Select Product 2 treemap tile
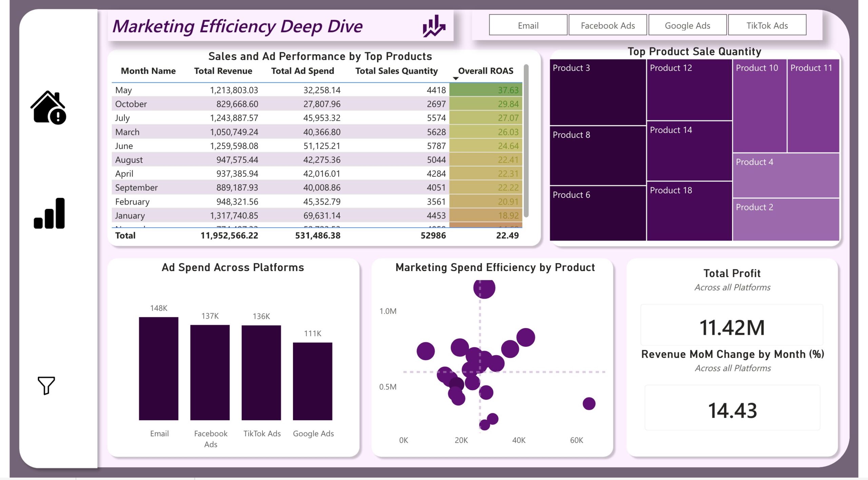 point(786,219)
